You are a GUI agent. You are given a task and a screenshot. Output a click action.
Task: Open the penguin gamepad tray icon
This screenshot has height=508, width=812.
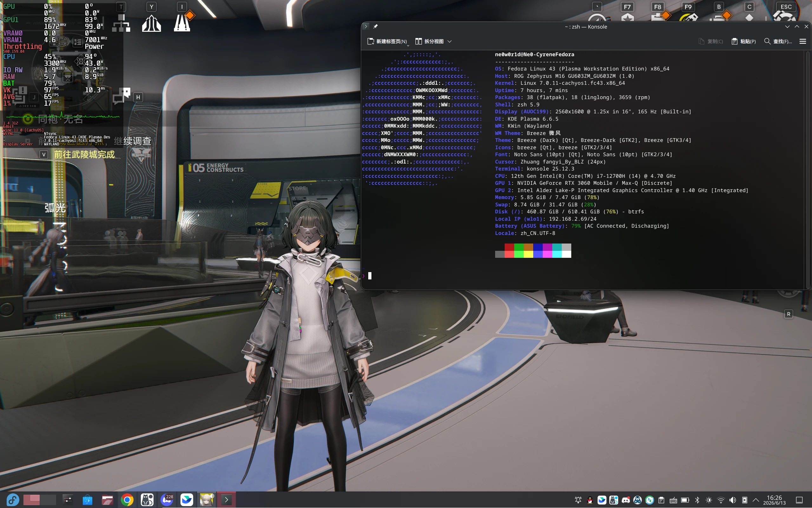[x=638, y=500]
